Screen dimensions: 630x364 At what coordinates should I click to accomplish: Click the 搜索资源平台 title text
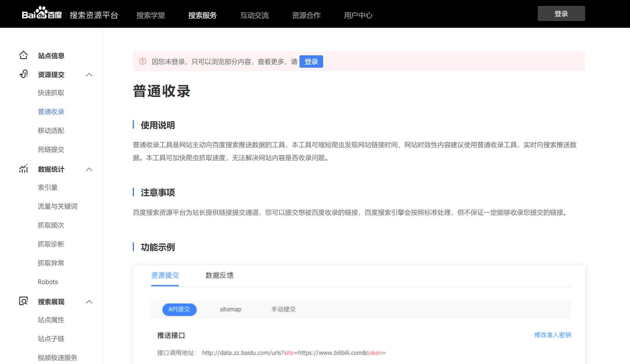pyautogui.click(x=94, y=15)
